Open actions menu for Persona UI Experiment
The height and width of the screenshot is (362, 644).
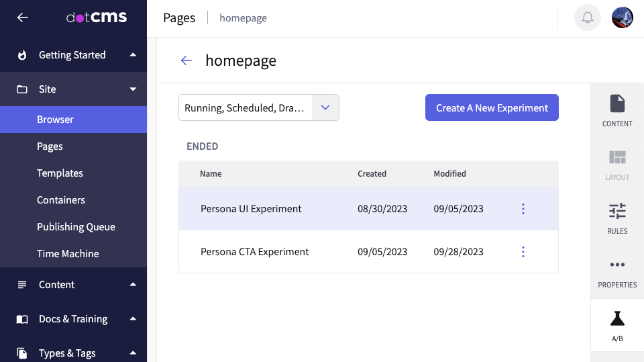[x=523, y=209]
